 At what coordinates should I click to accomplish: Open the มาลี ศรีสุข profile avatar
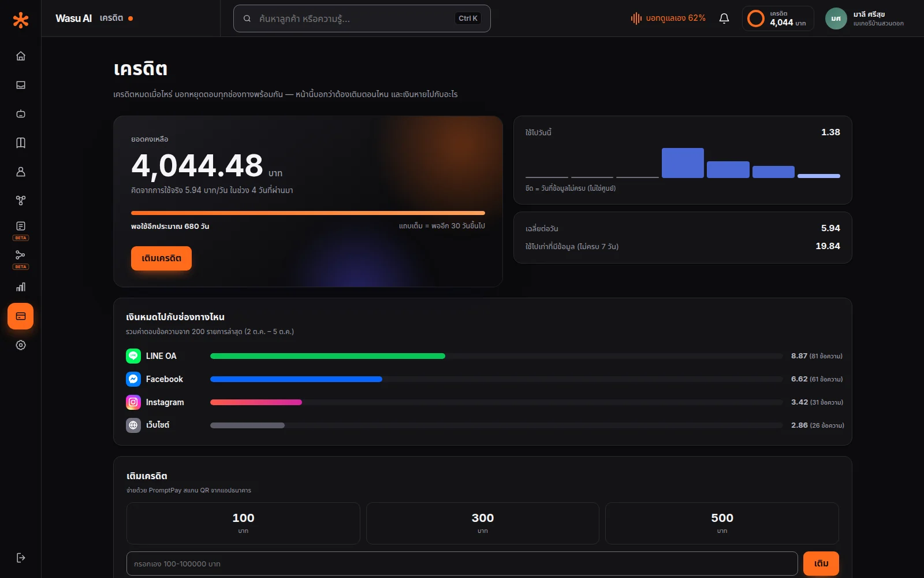[836, 18]
